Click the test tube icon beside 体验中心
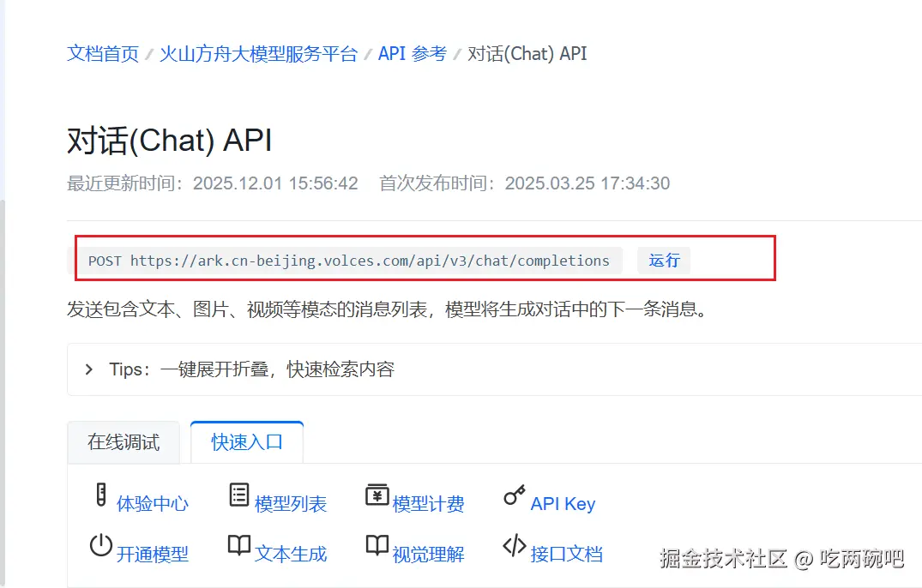 [x=101, y=495]
